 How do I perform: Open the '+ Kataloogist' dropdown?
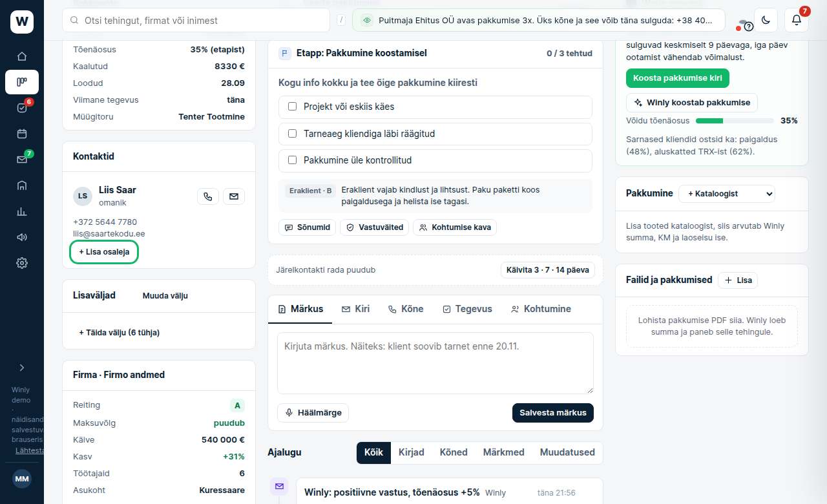pos(726,193)
